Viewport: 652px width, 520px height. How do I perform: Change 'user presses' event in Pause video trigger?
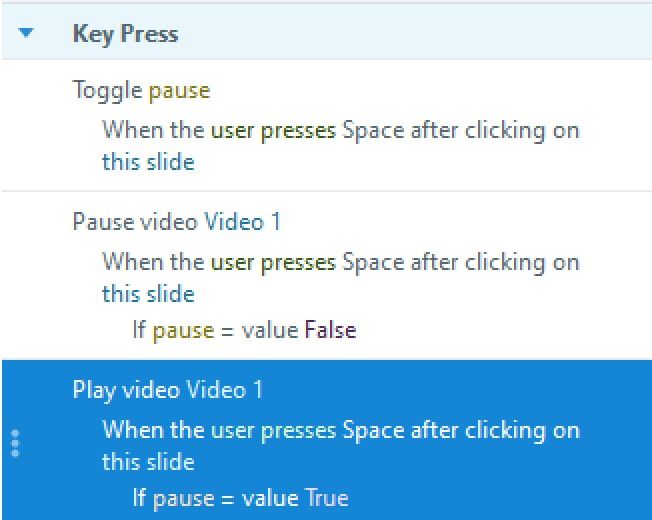pos(273,262)
